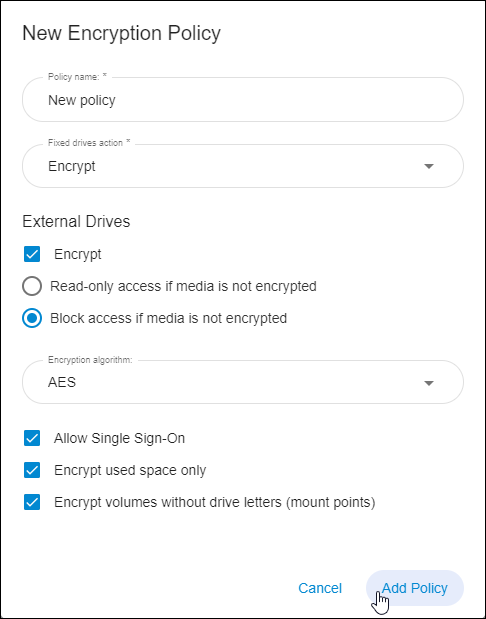Select the Read-only access radio button
Viewport: 486px width, 619px height.
tap(32, 286)
